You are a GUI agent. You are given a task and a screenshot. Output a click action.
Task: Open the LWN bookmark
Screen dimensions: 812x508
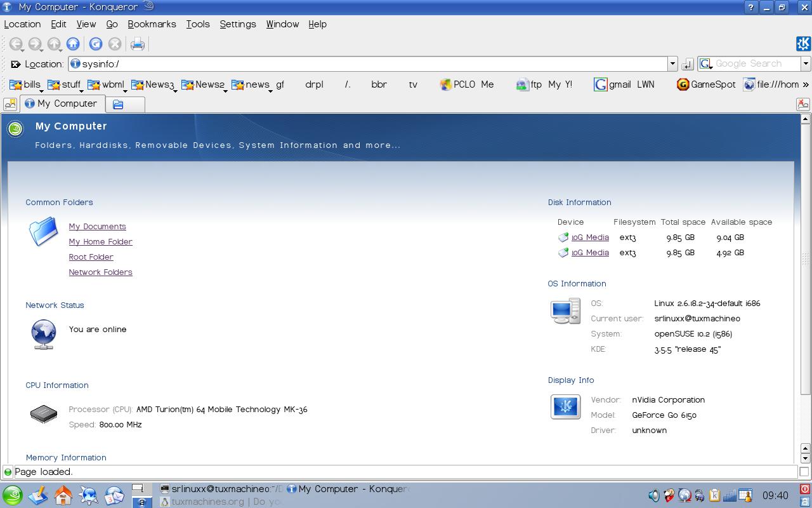[645, 84]
